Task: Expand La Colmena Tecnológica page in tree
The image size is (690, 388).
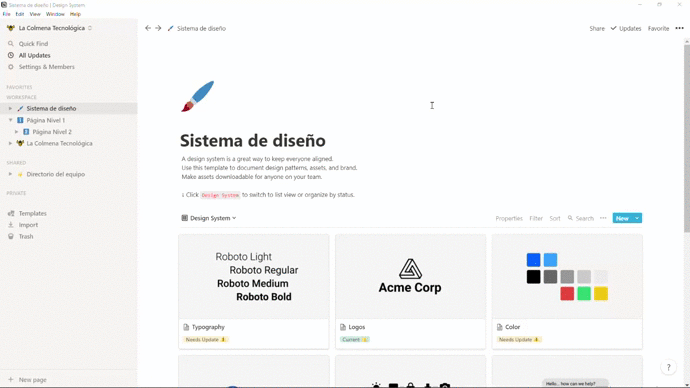Action: tap(11, 143)
